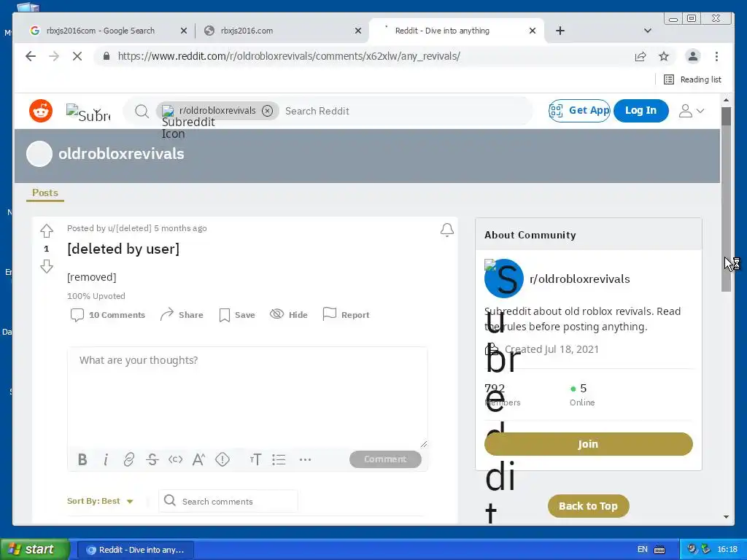747x560 pixels.
Task: Toggle the post notification bell
Action: tap(447, 230)
